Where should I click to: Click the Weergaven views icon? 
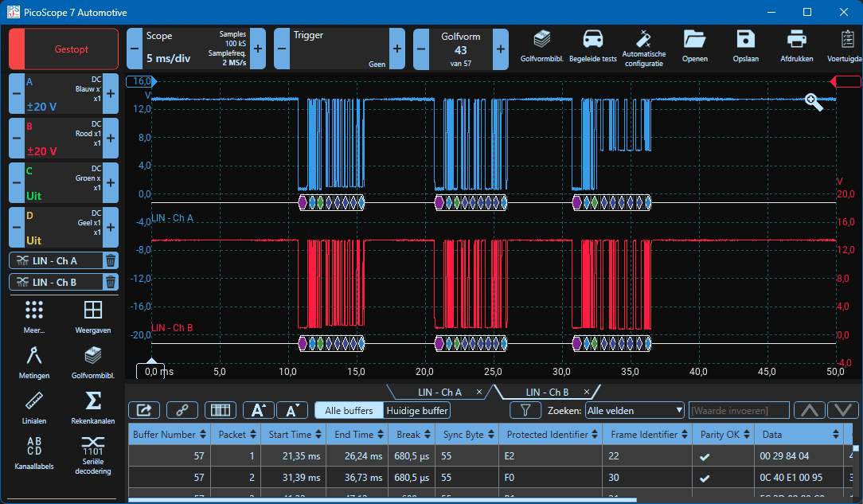pos(92,316)
